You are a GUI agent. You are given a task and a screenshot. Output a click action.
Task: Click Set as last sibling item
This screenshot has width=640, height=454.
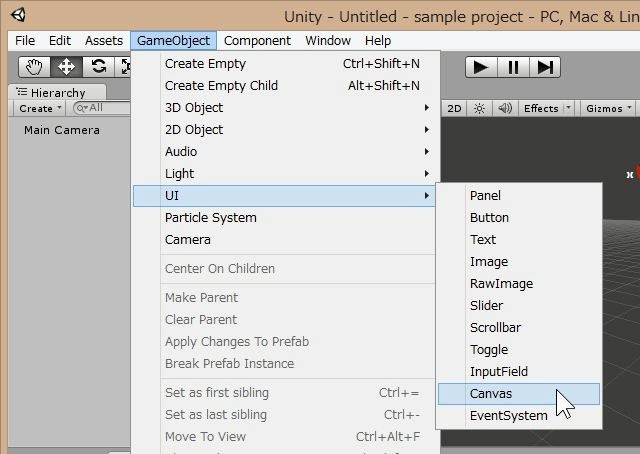click(x=286, y=415)
